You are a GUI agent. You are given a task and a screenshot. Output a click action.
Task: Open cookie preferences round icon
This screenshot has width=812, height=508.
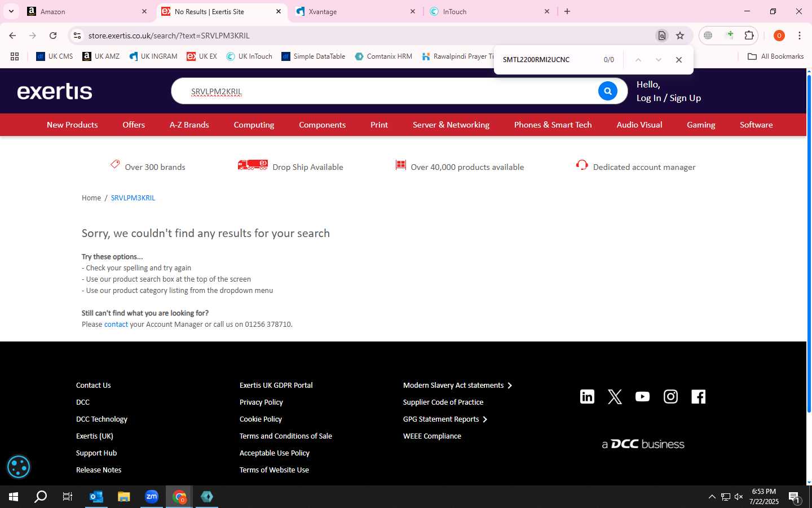(x=18, y=467)
